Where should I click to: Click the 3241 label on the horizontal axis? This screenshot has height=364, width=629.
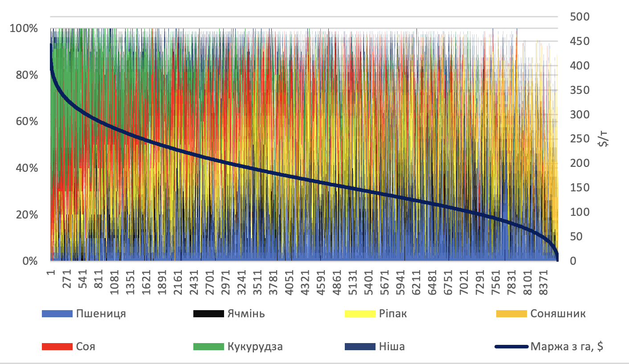[242, 282]
